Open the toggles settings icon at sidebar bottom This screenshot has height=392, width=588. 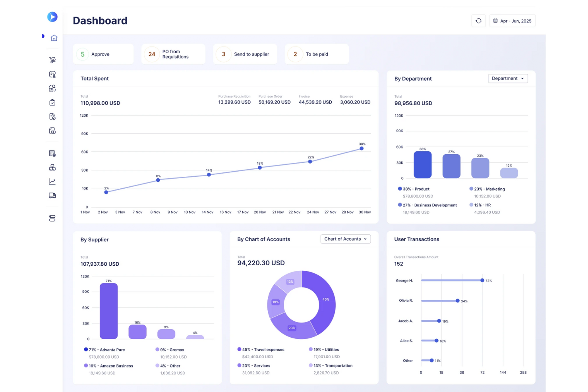52,218
